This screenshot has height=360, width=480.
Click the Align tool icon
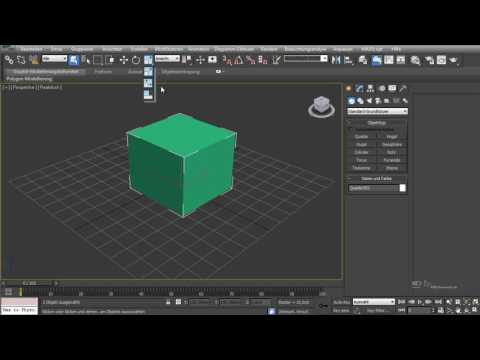coord(348,60)
